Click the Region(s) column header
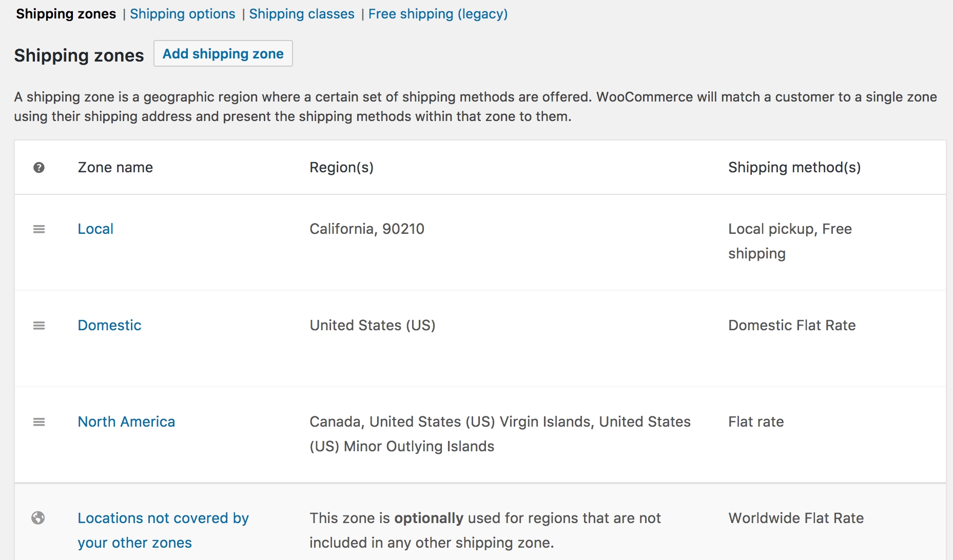This screenshot has height=560, width=953. click(341, 167)
